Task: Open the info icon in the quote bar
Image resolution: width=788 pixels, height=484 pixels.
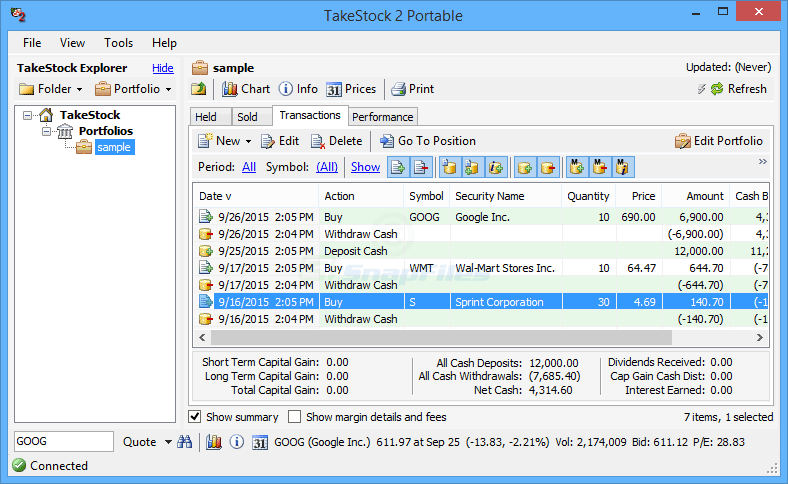Action: click(237, 442)
